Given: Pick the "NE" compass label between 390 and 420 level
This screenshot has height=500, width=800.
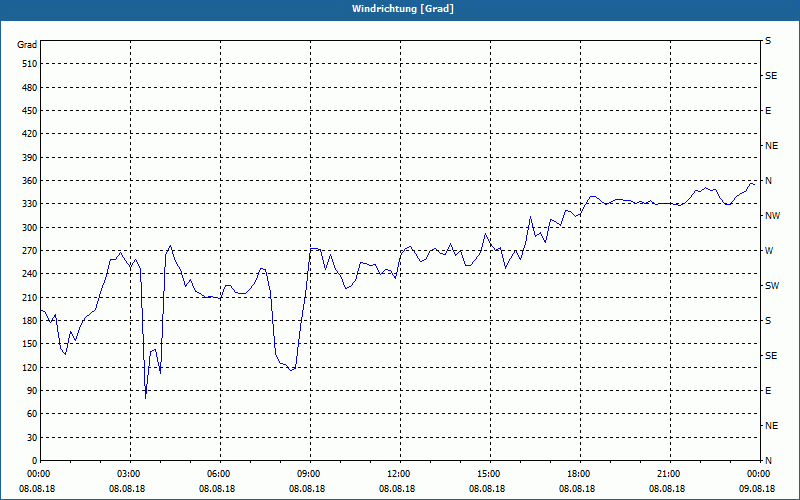Looking at the screenshot, I should (x=771, y=146).
